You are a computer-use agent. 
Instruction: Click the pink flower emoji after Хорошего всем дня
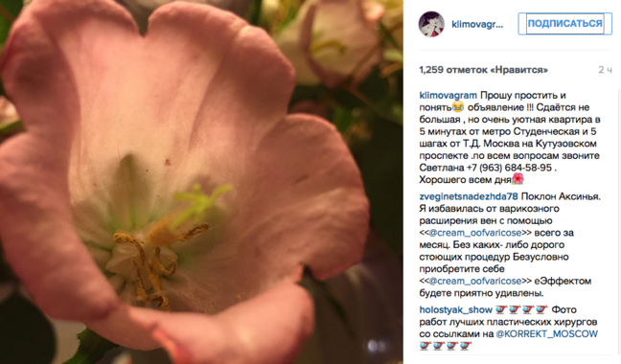click(x=518, y=179)
